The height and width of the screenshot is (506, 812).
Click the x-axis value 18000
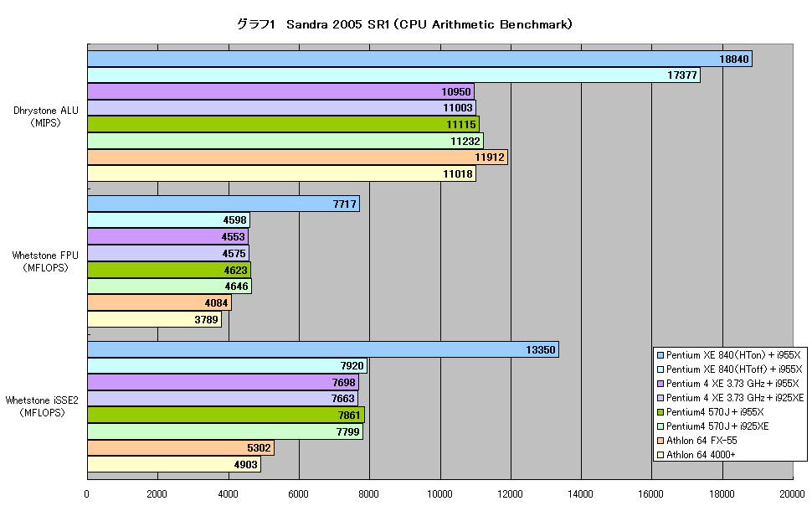click(x=722, y=494)
